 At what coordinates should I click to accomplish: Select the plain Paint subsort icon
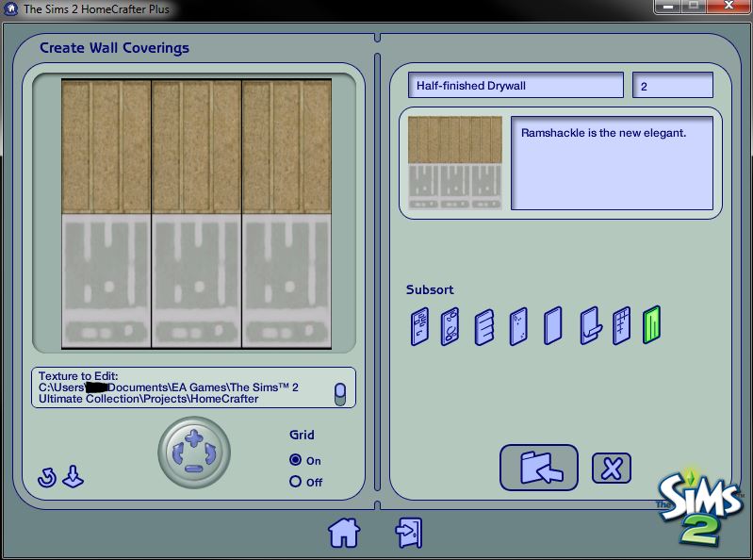point(553,326)
